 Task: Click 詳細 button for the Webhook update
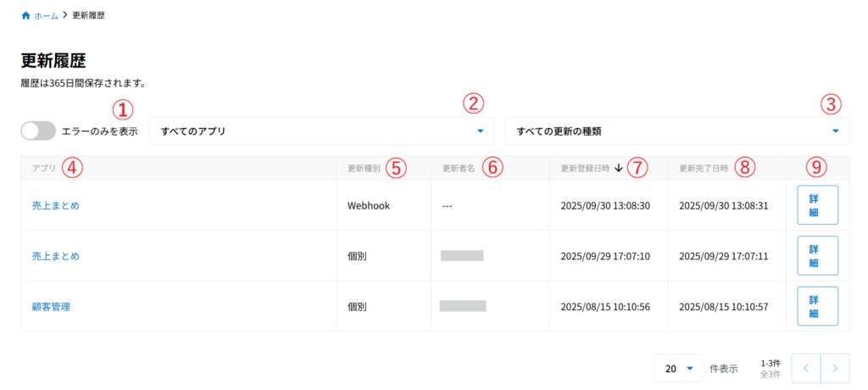point(817,205)
